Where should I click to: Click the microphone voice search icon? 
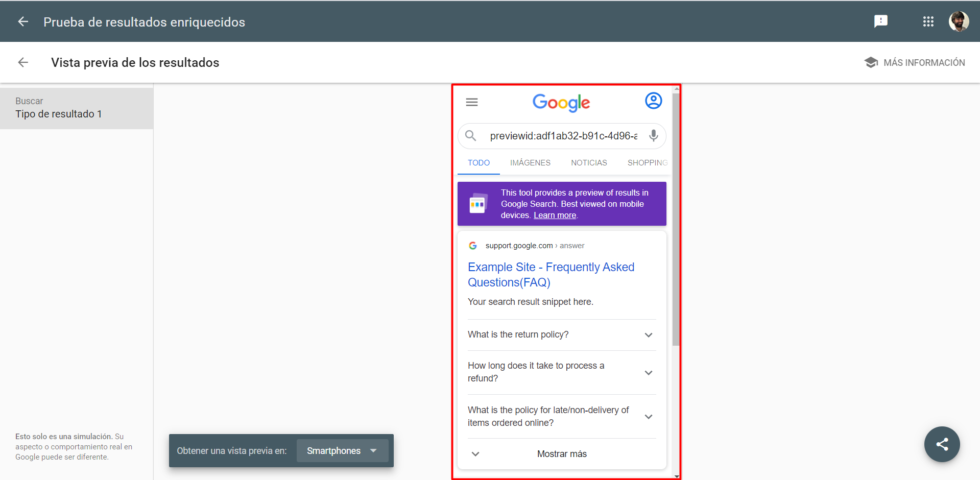pyautogui.click(x=653, y=136)
